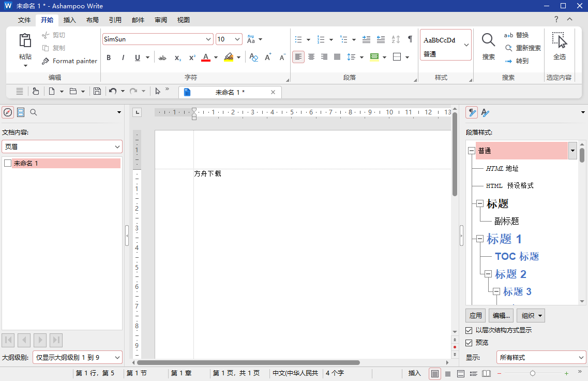Switch to the Review (审阅) tab

click(161, 20)
